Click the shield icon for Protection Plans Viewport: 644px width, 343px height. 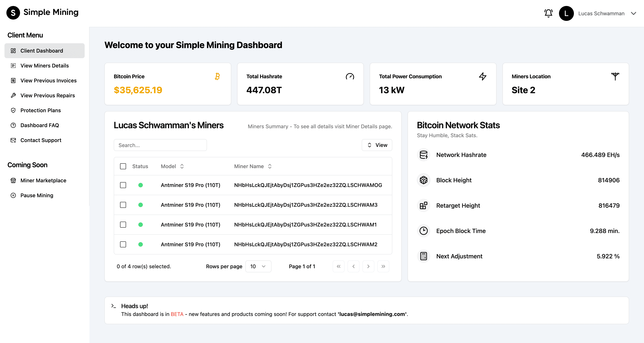coord(13,110)
